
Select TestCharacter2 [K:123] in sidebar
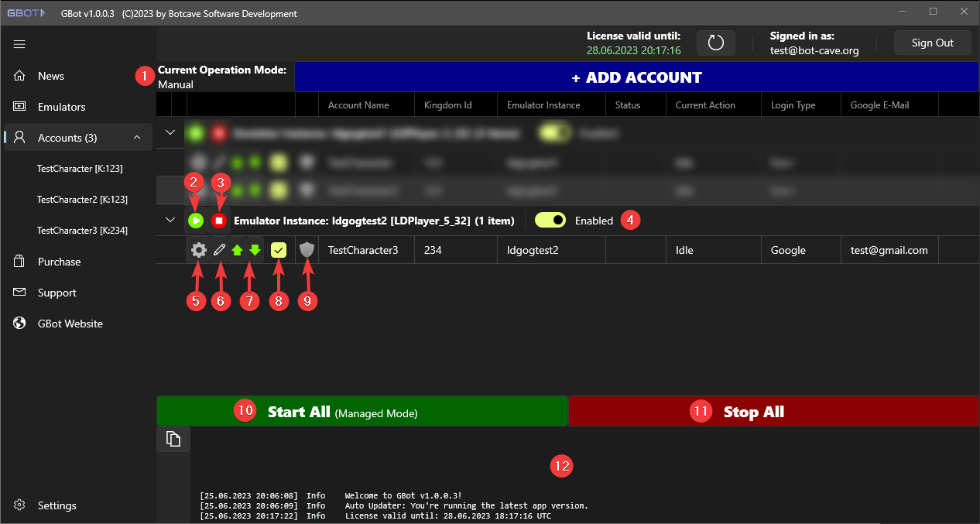click(x=80, y=200)
